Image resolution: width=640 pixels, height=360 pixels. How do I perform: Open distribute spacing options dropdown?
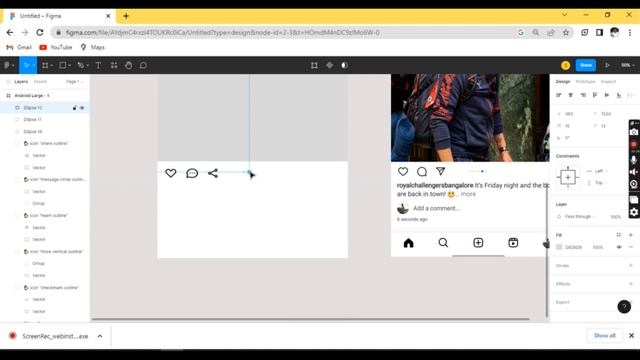pos(631,95)
